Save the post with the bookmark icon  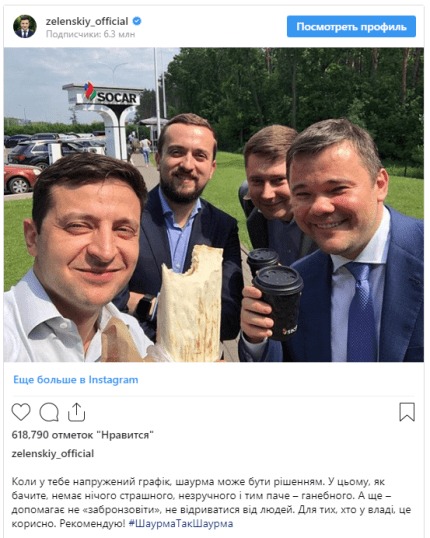(x=407, y=412)
